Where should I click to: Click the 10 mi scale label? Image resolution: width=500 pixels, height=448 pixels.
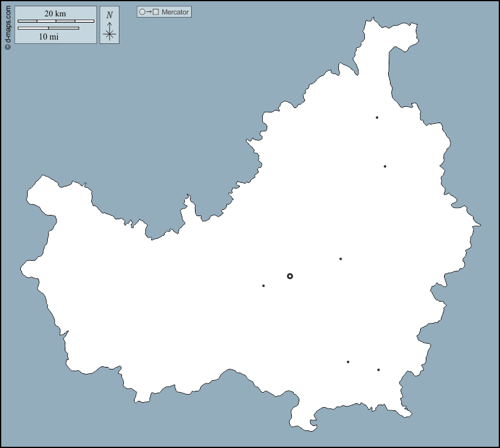pyautogui.click(x=48, y=36)
